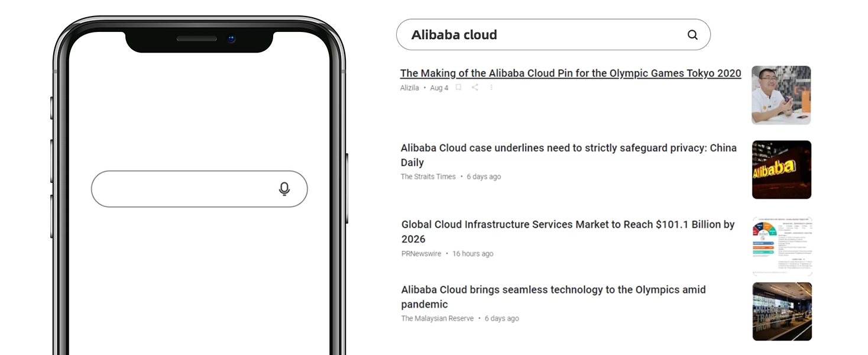Click the Alizila source name
Viewport: 868px width, 355px height.
tap(409, 88)
